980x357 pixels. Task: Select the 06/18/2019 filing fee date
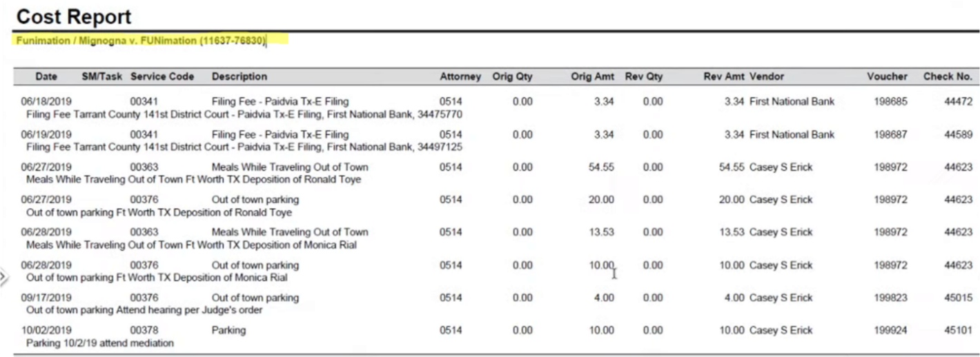pos(46,102)
